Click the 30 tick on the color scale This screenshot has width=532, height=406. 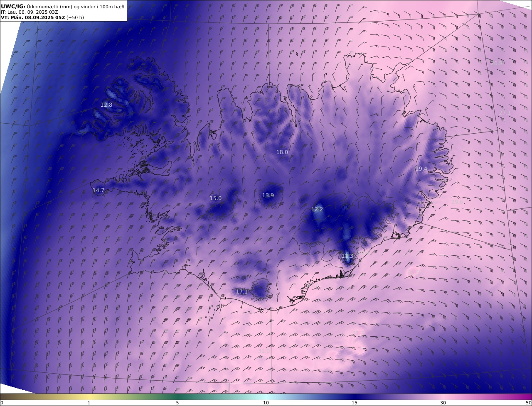[443, 403]
